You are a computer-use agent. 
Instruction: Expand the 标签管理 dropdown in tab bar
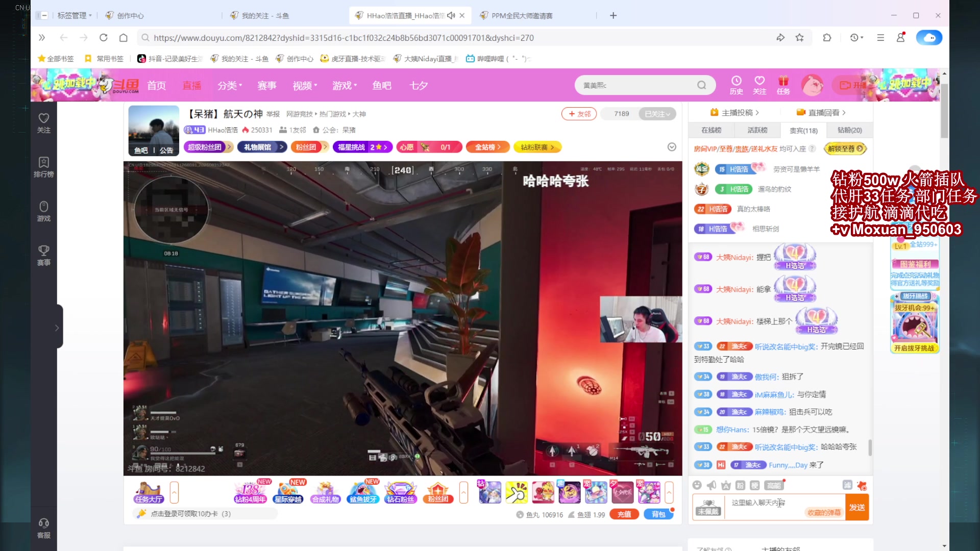[75, 16]
